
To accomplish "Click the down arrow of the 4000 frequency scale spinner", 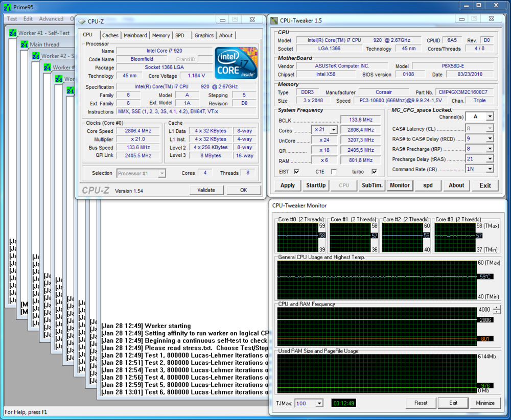I will point(497,312).
